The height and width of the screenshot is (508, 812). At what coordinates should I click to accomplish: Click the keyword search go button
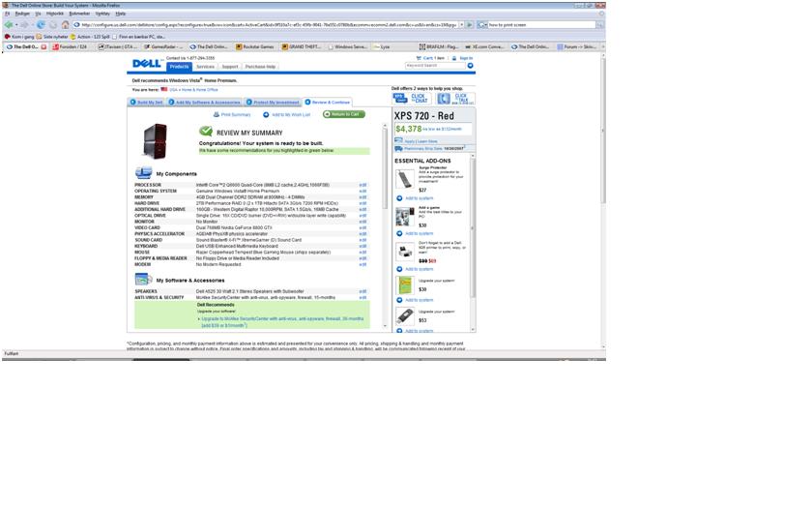tap(470, 66)
